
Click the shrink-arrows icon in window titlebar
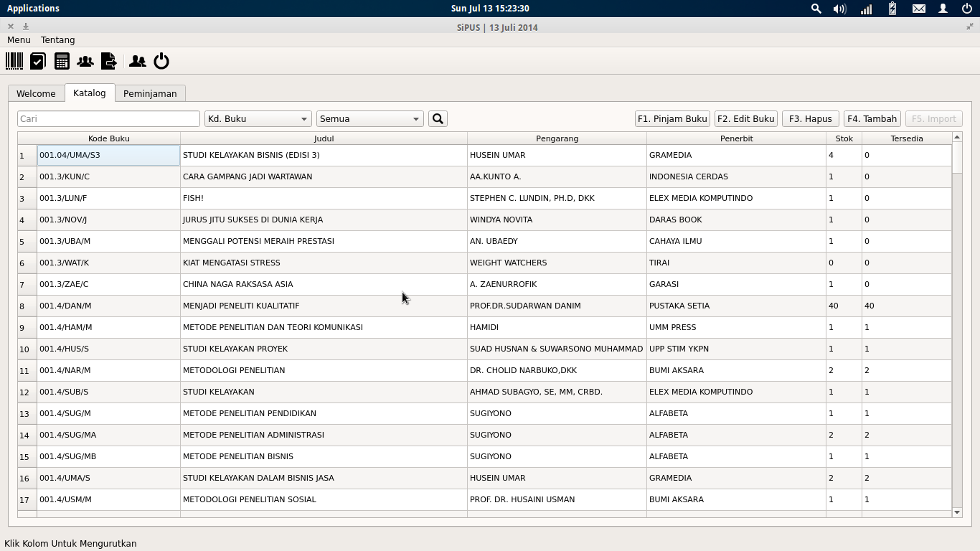(x=970, y=27)
